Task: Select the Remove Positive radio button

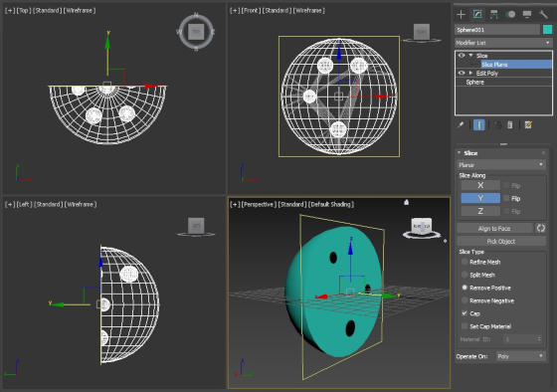Action: pos(464,288)
